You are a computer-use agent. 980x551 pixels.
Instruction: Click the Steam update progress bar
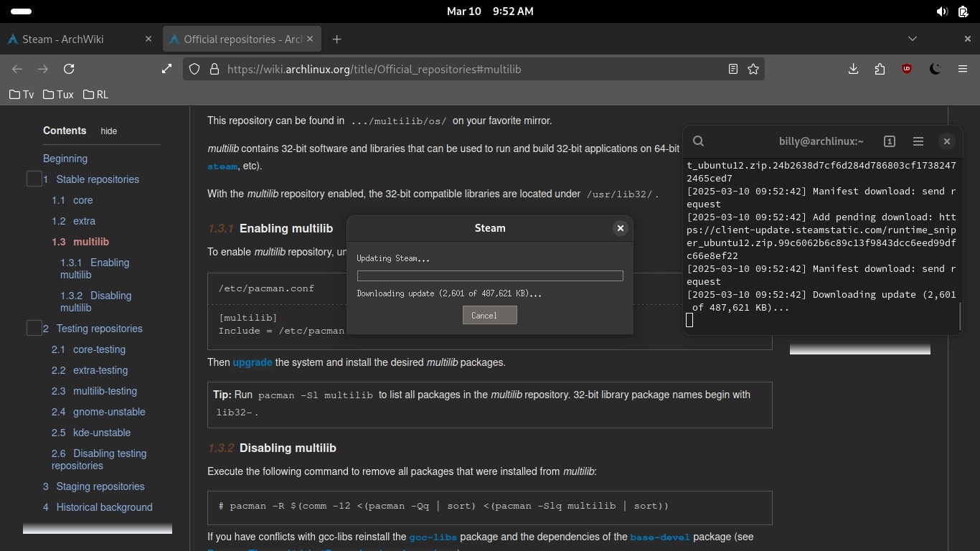[x=490, y=275]
